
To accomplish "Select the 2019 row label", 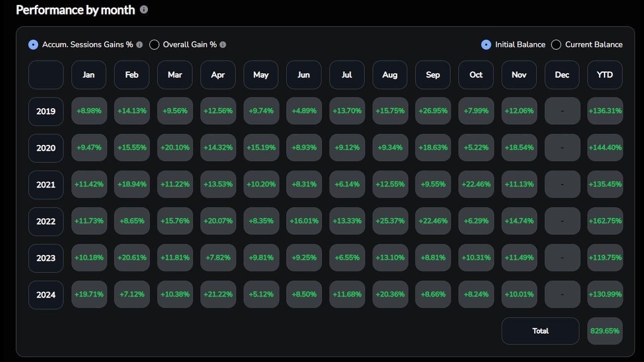I will (46, 112).
